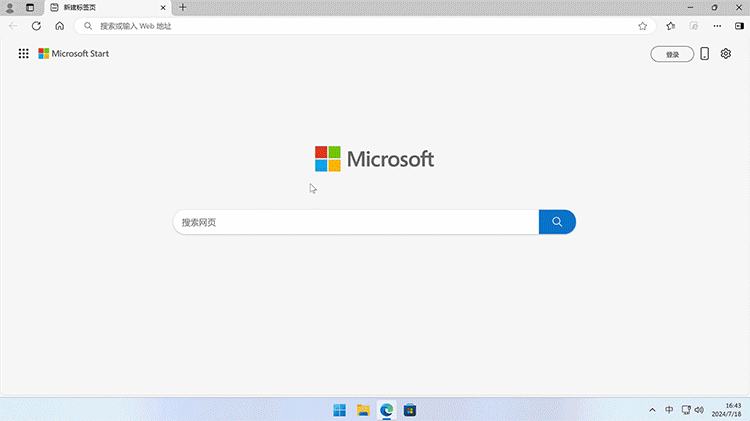Open the Collections icon in toolbar
Viewport: 750px width, 421px height.
click(x=693, y=26)
